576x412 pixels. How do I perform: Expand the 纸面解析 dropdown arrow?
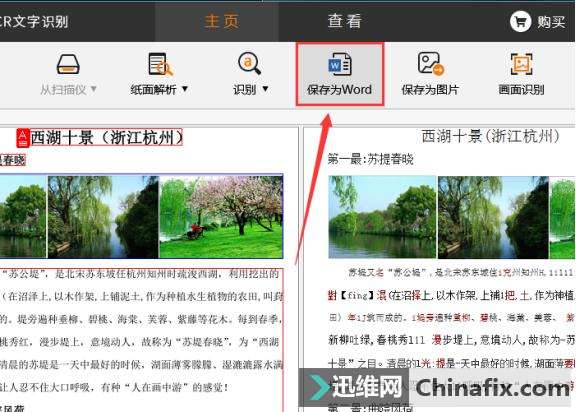[x=185, y=89]
